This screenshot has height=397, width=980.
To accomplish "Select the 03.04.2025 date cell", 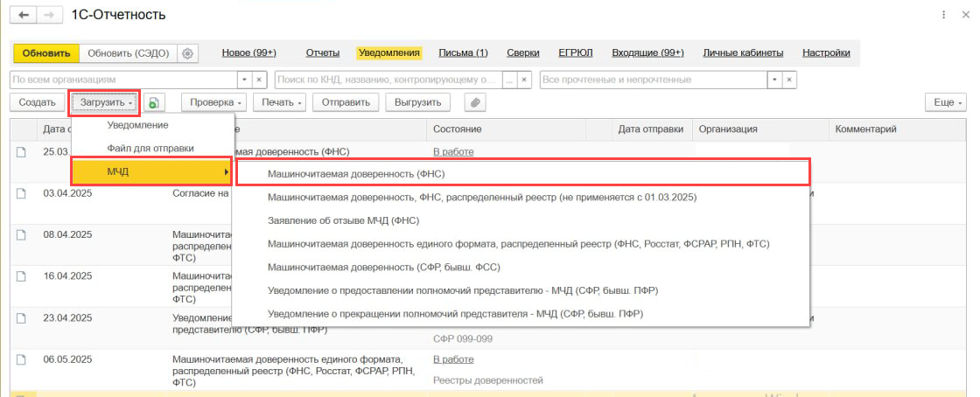I will click(x=67, y=193).
